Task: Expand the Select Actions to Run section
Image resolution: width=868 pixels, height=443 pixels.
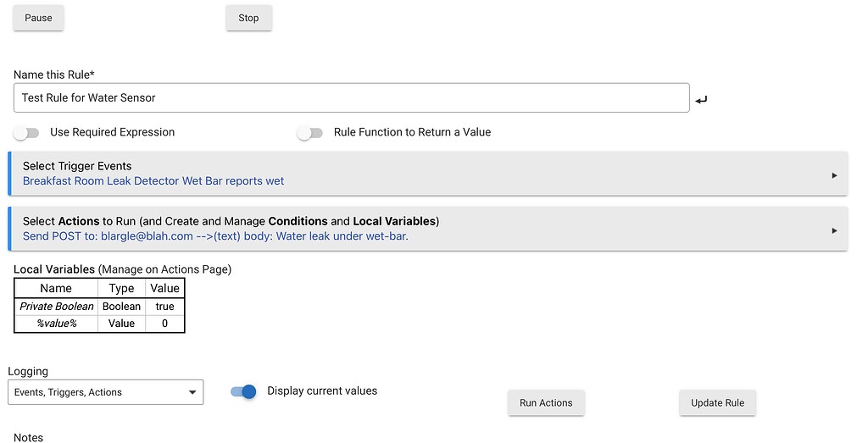Action: [x=428, y=229]
